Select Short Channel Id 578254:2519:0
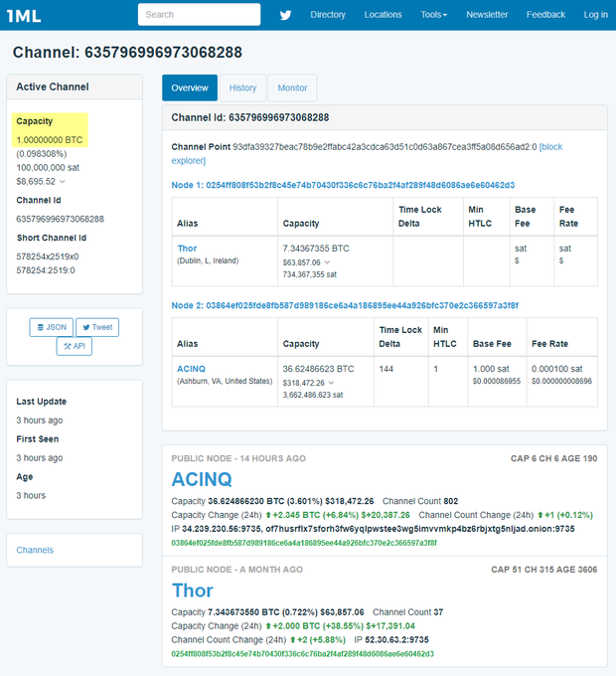This screenshot has height=676, width=616. point(46,270)
